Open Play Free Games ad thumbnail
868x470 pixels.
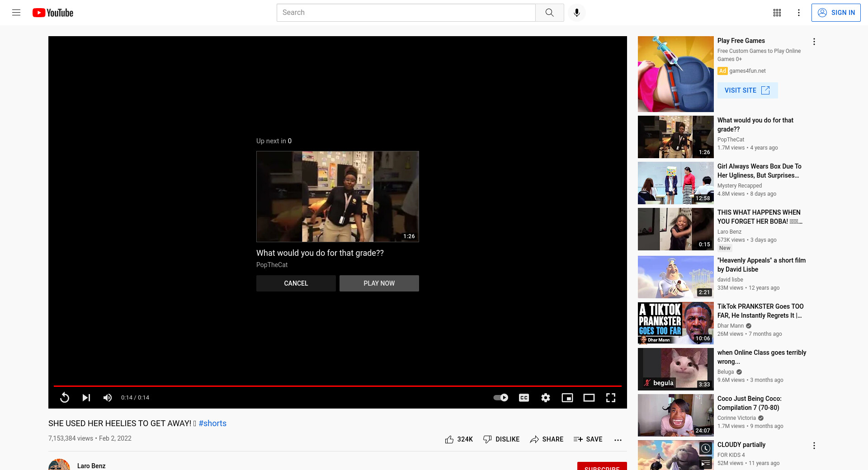pyautogui.click(x=676, y=74)
